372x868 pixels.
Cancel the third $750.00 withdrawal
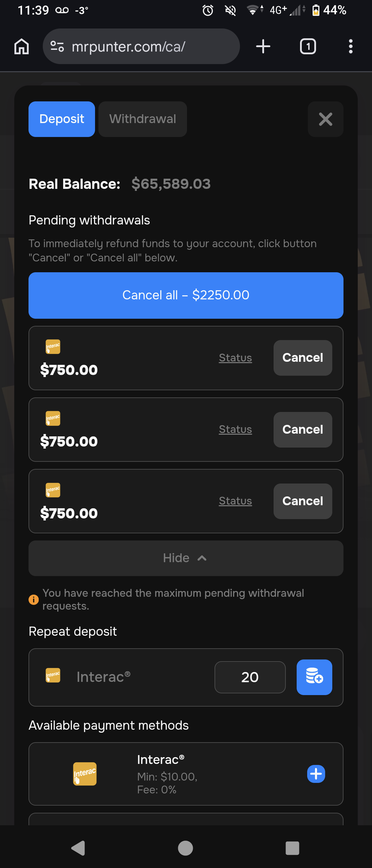[x=303, y=501]
